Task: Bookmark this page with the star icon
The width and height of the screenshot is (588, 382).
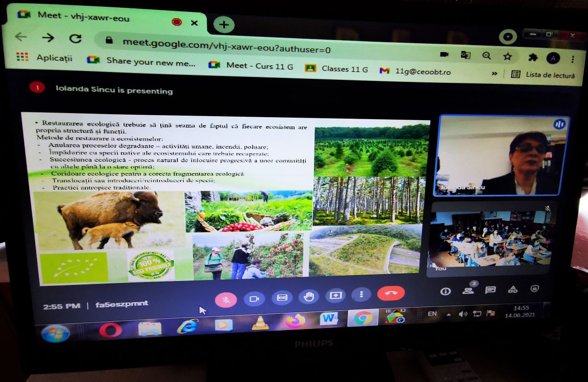Action: 508,56
